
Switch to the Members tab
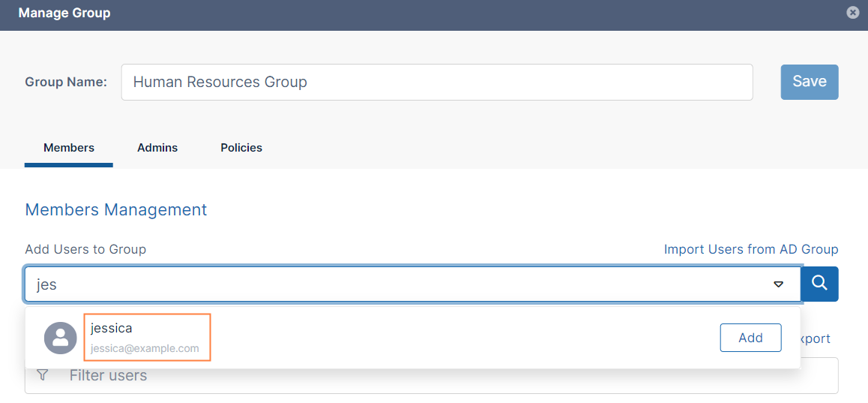tap(69, 148)
